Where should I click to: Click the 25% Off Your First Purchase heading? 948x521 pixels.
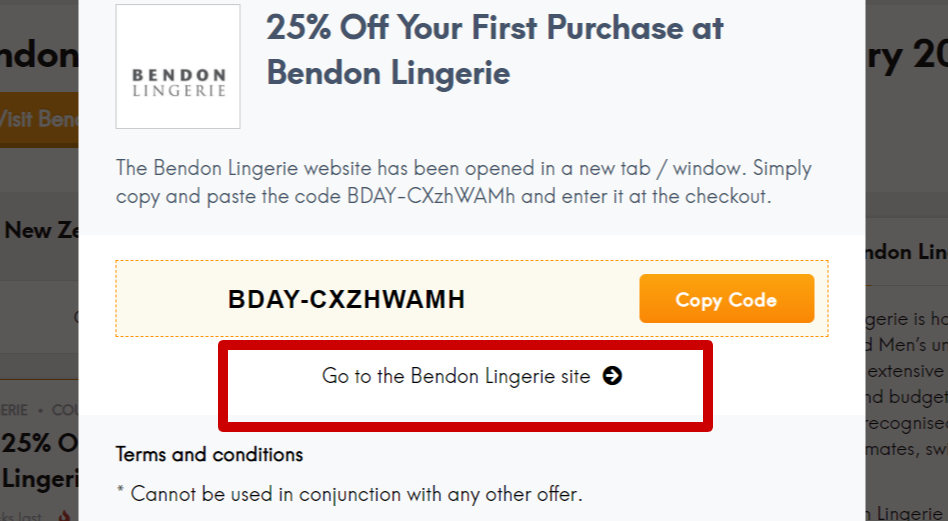[494, 49]
